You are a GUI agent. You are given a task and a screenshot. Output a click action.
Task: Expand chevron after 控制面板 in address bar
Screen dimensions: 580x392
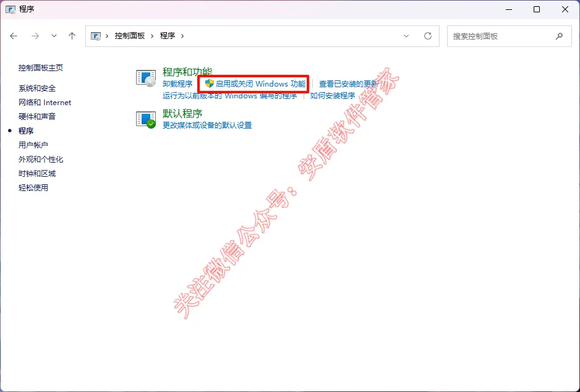tap(152, 36)
